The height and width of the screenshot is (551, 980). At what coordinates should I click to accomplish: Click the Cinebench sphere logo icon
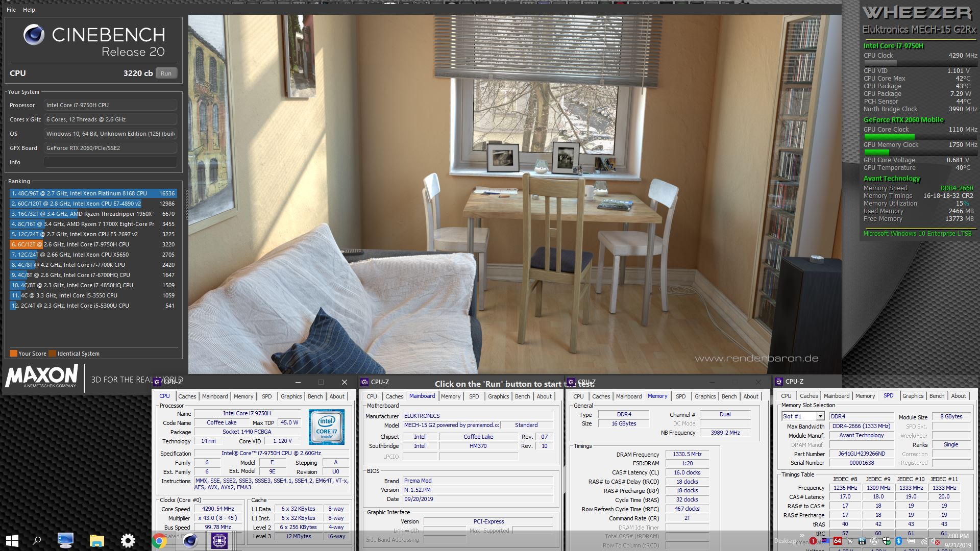pos(34,35)
